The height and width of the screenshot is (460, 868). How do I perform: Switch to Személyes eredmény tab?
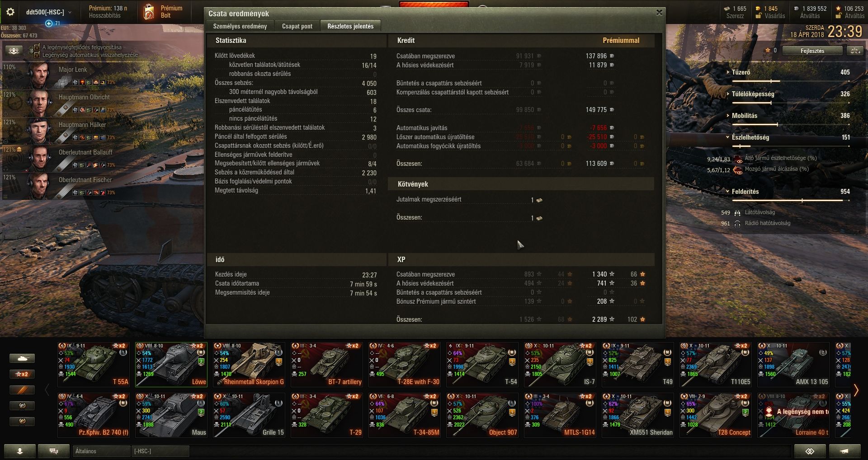tap(240, 26)
